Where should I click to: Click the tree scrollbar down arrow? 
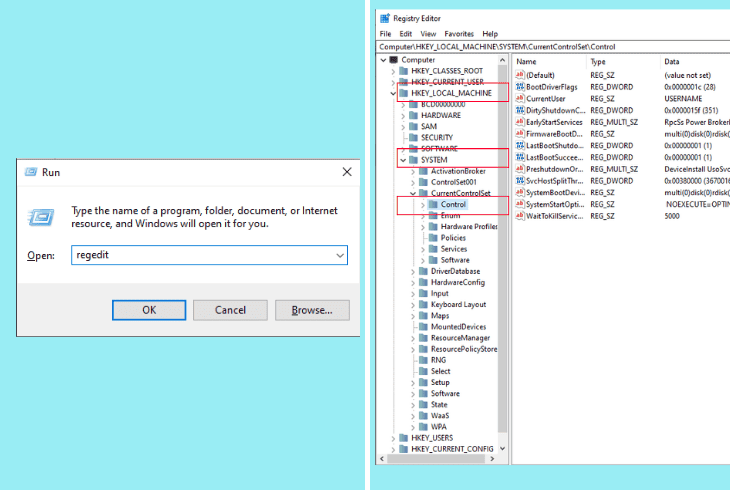[x=502, y=449]
